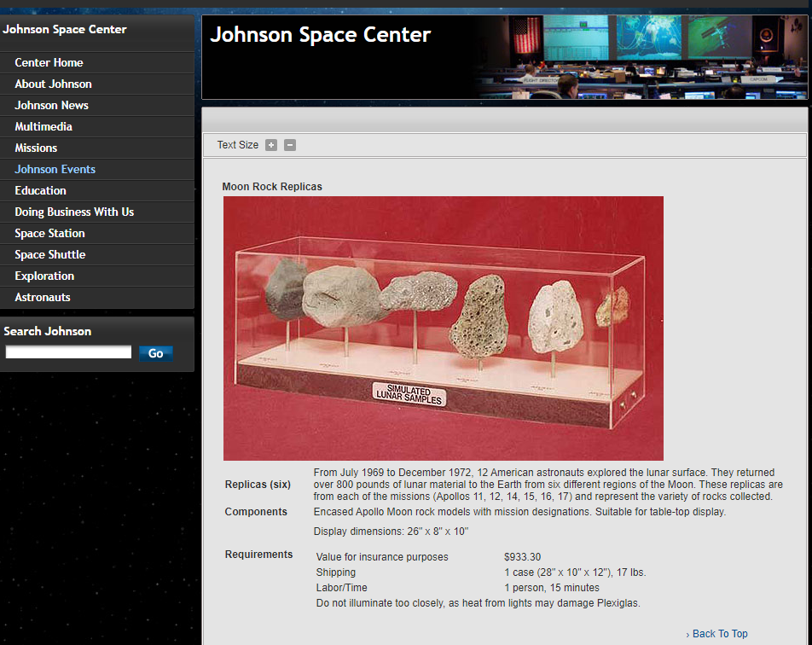Select Multimedia in the sidebar menu
The height and width of the screenshot is (645, 812).
pos(43,126)
